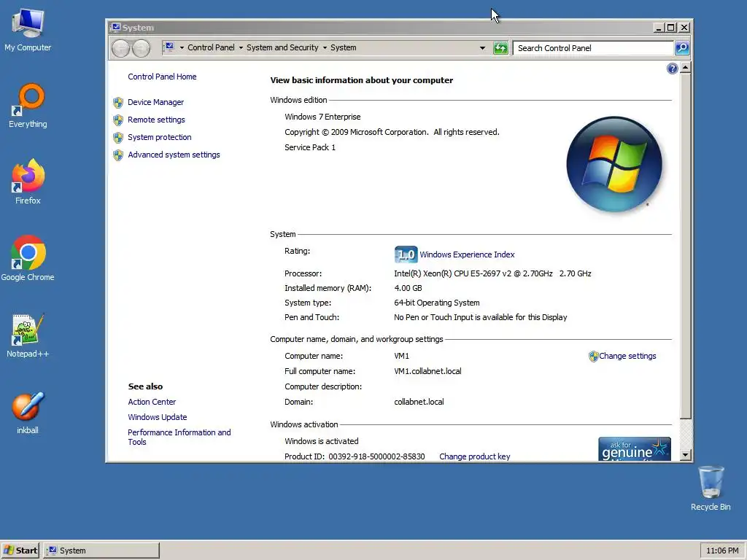Click scrollbar down arrow
747x560 pixels.
tap(686, 455)
